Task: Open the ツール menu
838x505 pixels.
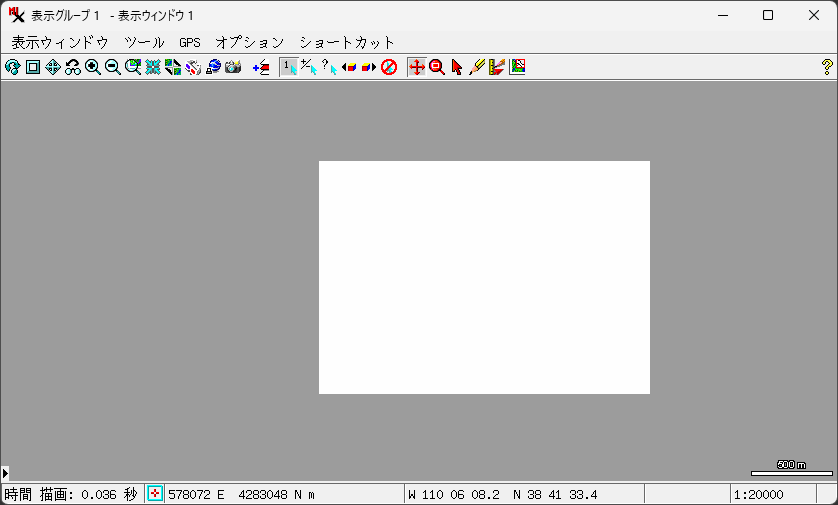Action: point(144,42)
